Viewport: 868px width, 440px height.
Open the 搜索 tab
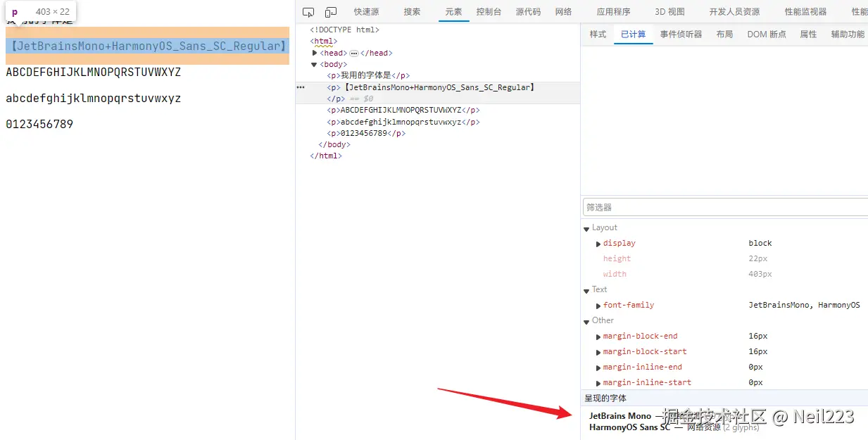coord(412,12)
